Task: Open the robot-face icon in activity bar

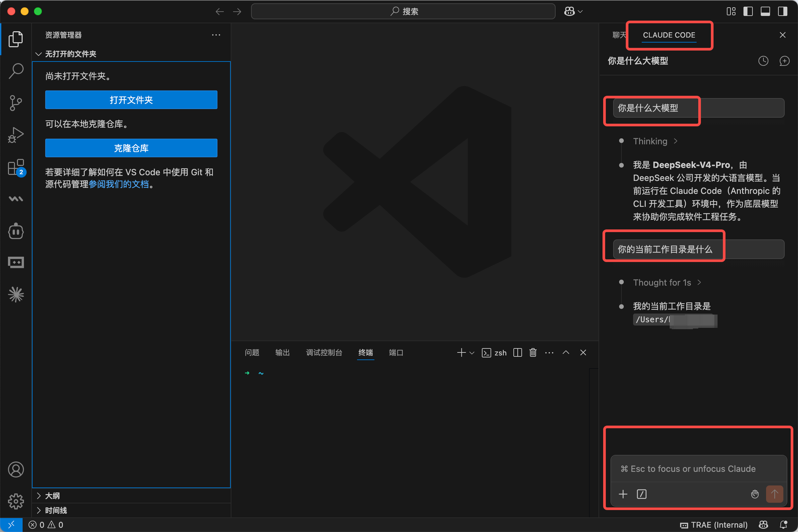Action: click(x=16, y=231)
